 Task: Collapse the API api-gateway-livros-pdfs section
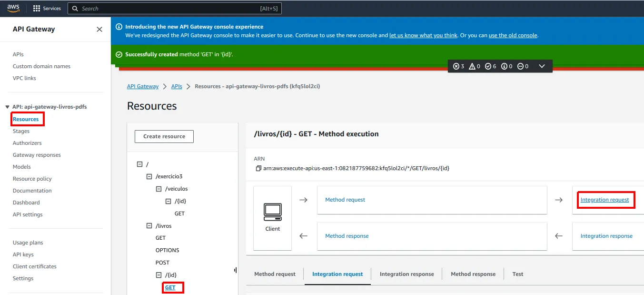(x=7, y=107)
